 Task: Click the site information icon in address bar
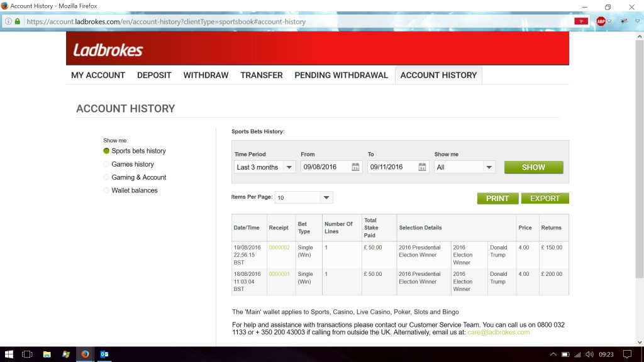(x=8, y=21)
